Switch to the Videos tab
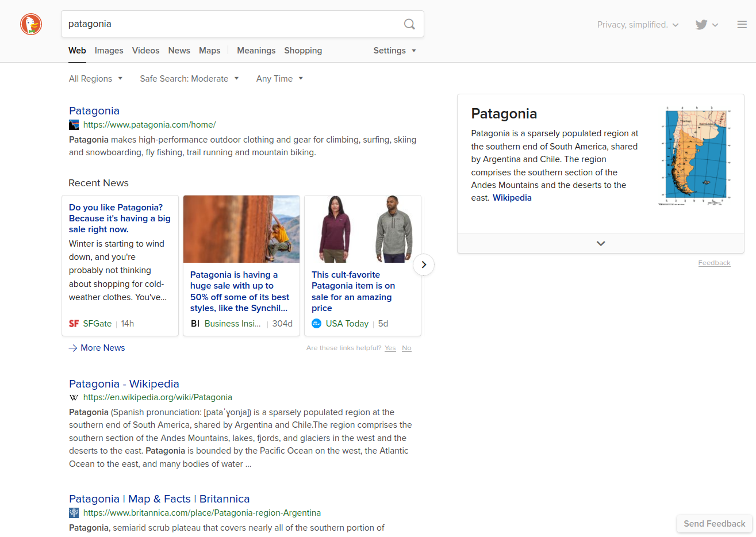Screen dimensions: 756x537 145,51
